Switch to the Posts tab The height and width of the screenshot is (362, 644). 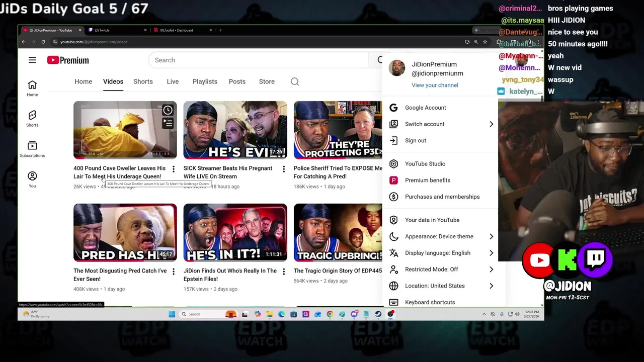[237, 81]
